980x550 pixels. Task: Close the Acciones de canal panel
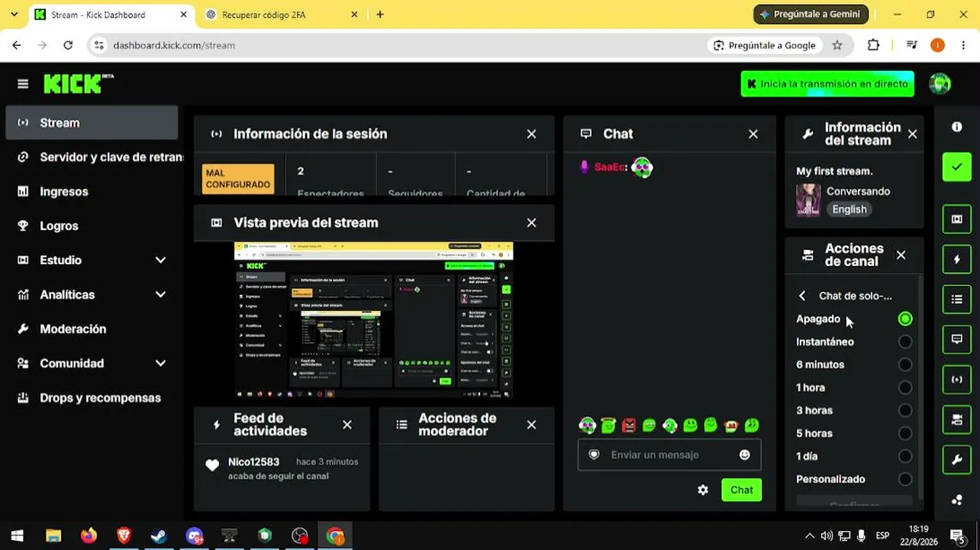click(x=901, y=255)
